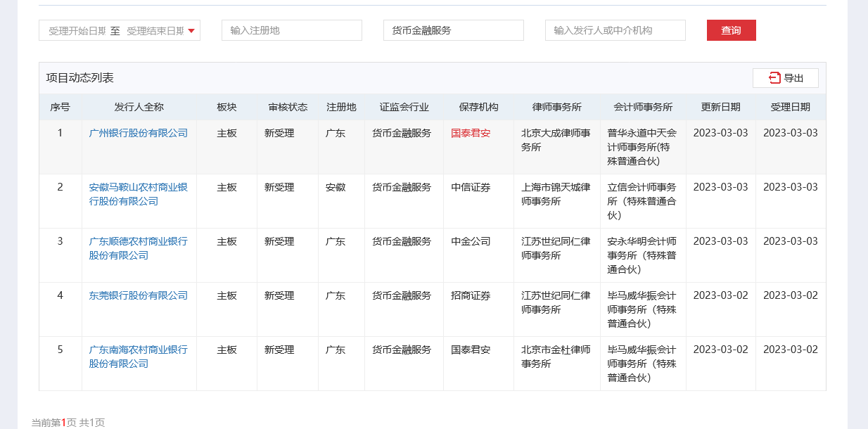
Task: Focus the 输入注册地 input field
Action: click(x=292, y=30)
